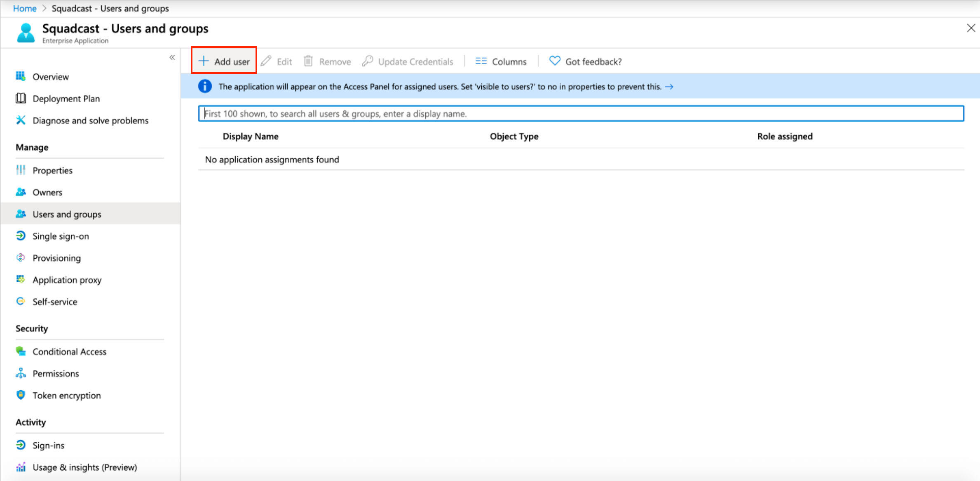
Task: Click the Remove toolbar button label
Action: (335, 61)
